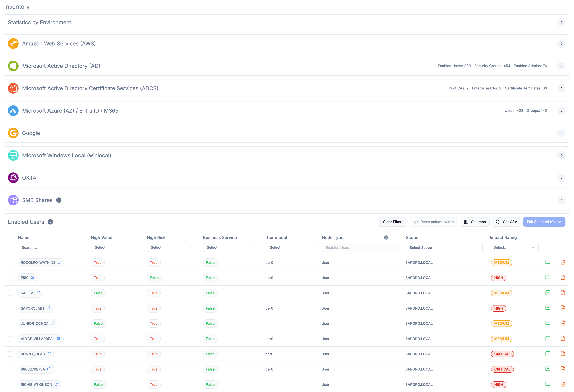Click the Windows Local monitor icon
Screen dimensions: 574x392
pos(13,155)
